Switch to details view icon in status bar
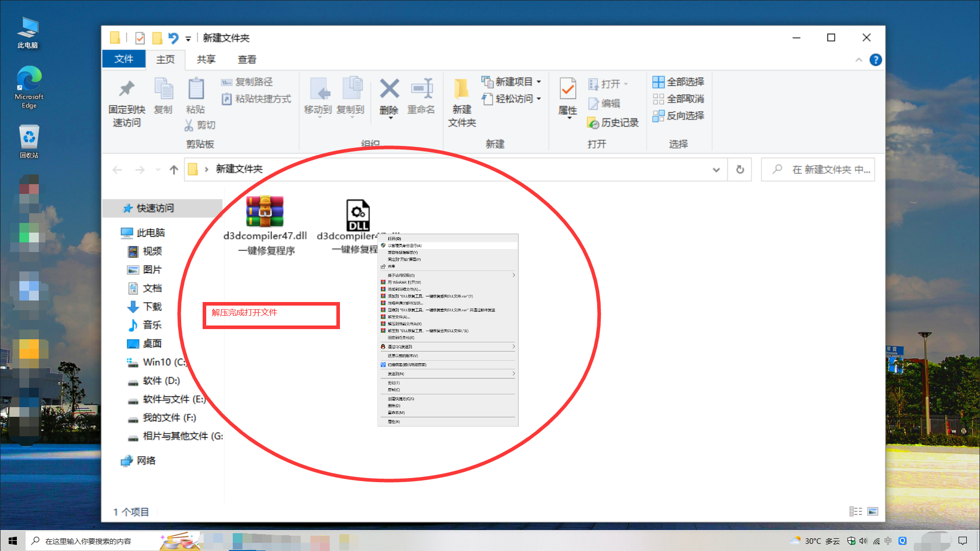The image size is (980, 551). click(855, 511)
